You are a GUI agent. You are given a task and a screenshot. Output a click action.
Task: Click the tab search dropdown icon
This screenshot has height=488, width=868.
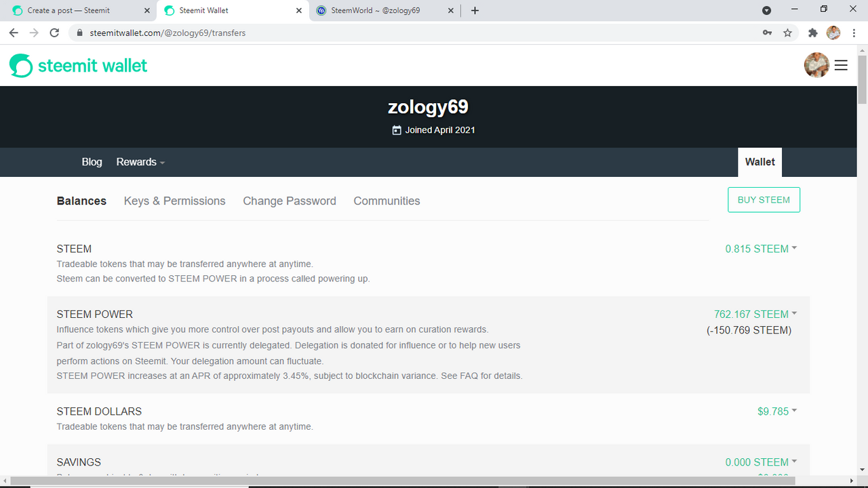[x=766, y=11]
